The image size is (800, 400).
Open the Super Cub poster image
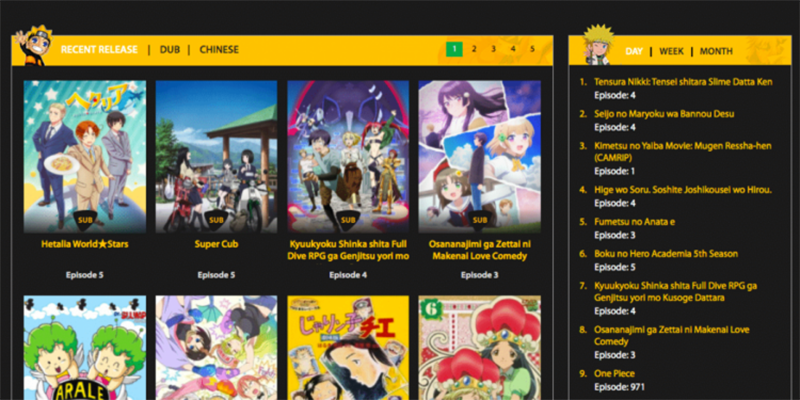pos(216,155)
